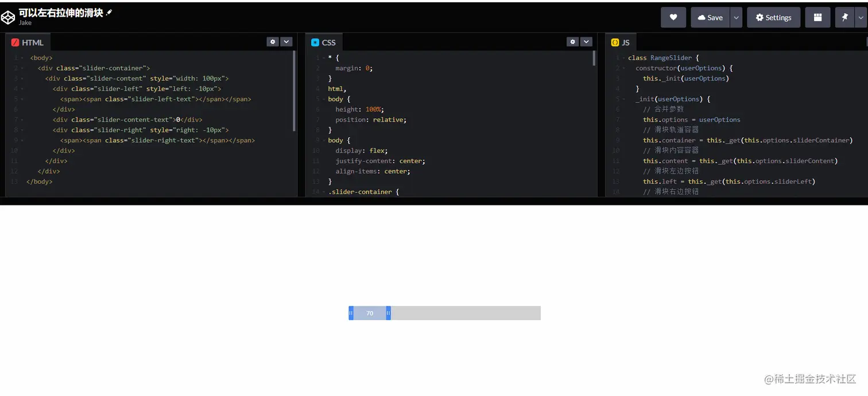Click the CodePen logo
This screenshot has height=396, width=868.
tap(9, 17)
